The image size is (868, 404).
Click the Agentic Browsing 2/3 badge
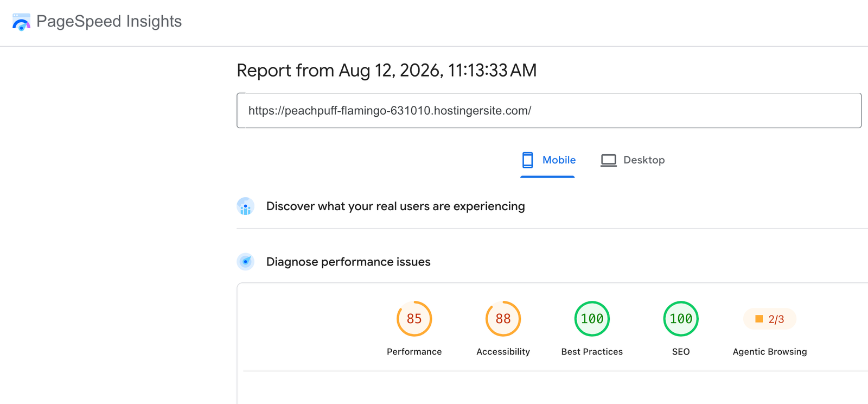pyautogui.click(x=770, y=319)
